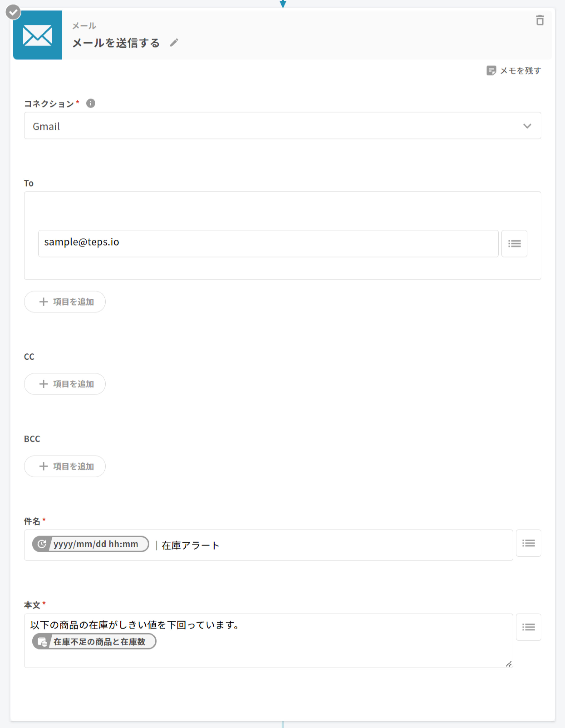Open the list icon beside body field
Image resolution: width=565 pixels, height=728 pixels.
click(528, 627)
